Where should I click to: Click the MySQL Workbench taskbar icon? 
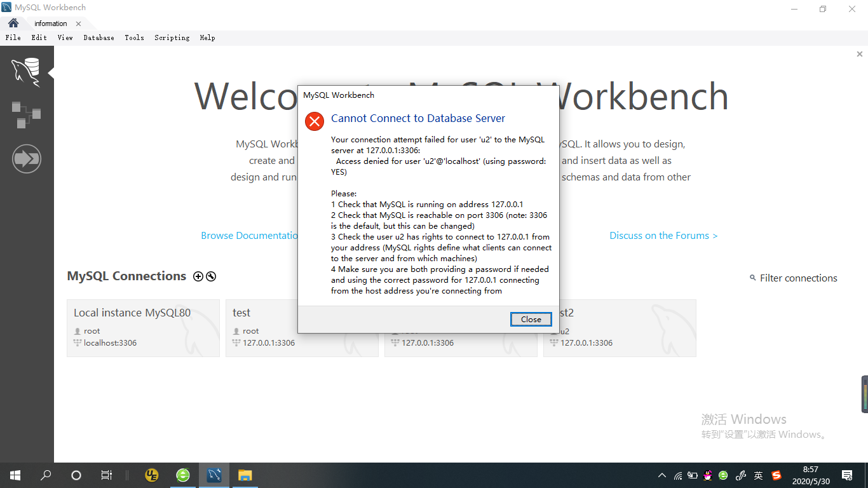coord(214,475)
